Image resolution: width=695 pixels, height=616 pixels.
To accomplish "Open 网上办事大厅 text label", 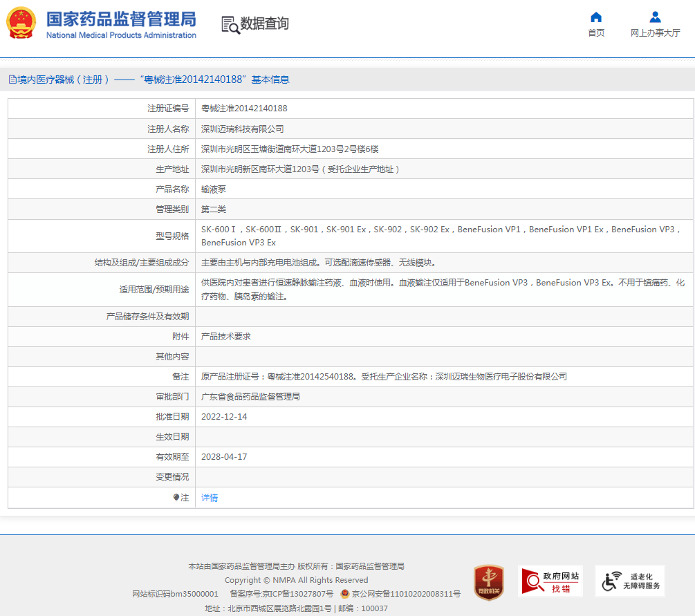I will [x=655, y=33].
